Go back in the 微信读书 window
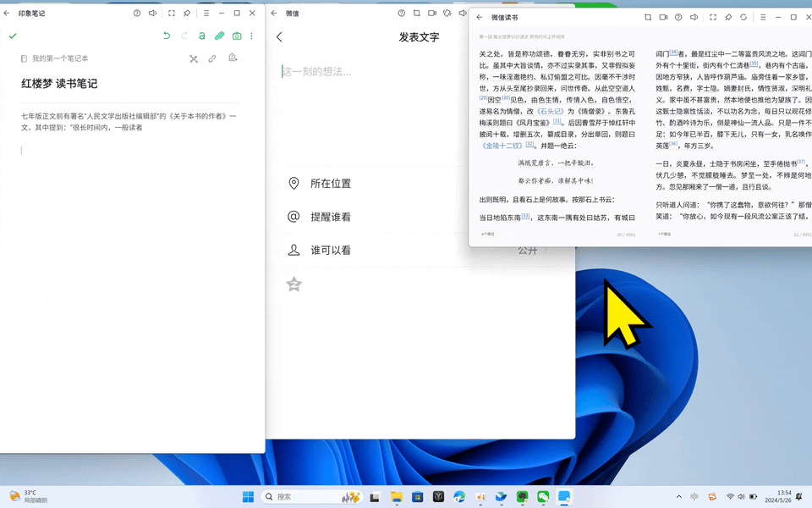 (x=480, y=17)
